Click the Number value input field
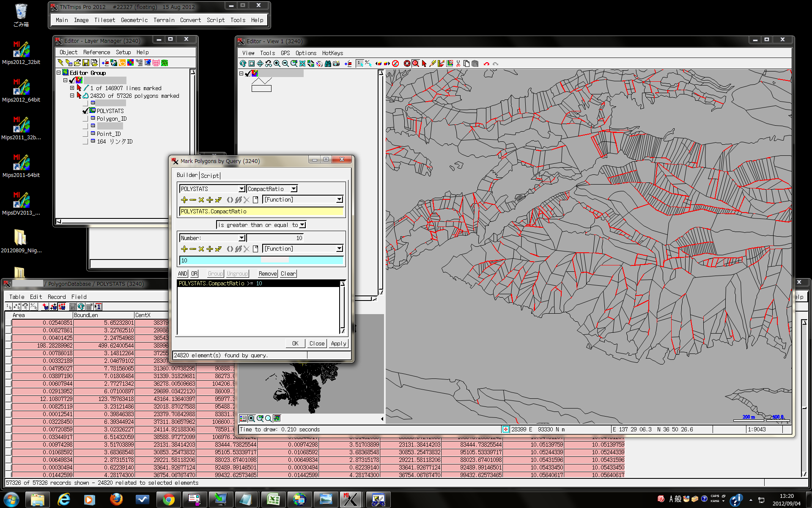Viewport: 812px width, 508px height. point(275,238)
